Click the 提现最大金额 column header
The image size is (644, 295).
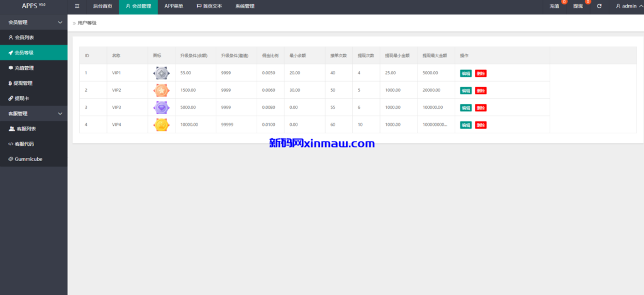point(436,55)
